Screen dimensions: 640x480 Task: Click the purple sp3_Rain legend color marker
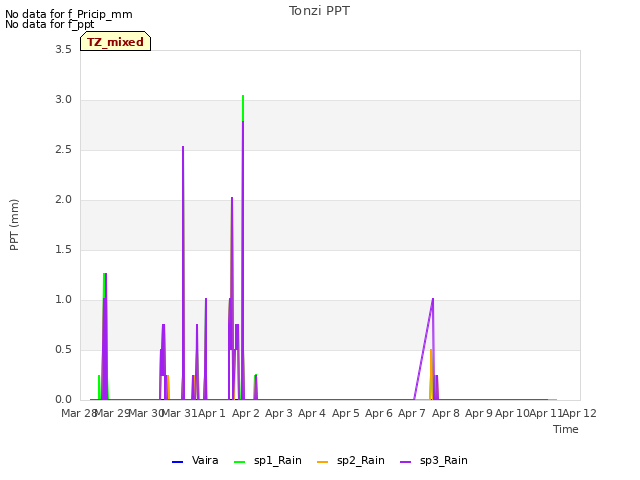point(405,462)
